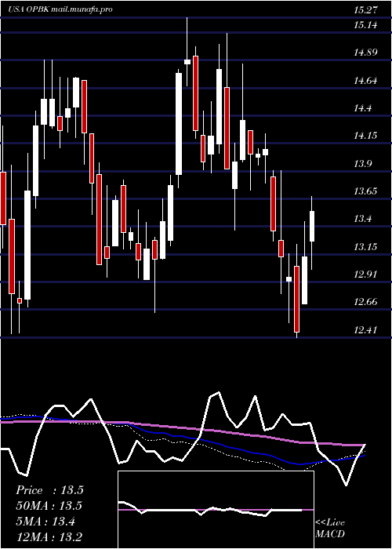The height and width of the screenshot is (549, 392).
Task: Select the 12.66 price axis label
Action: coord(365,302)
